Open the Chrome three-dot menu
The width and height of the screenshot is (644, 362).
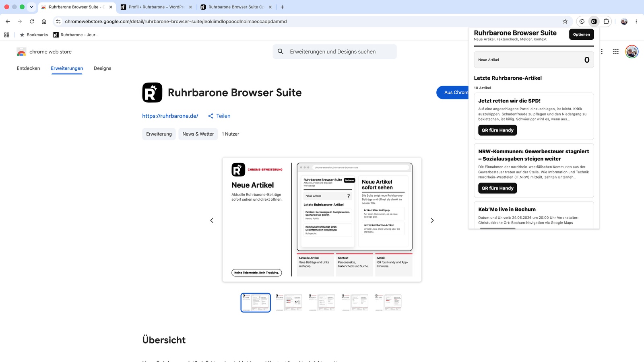coord(636,21)
